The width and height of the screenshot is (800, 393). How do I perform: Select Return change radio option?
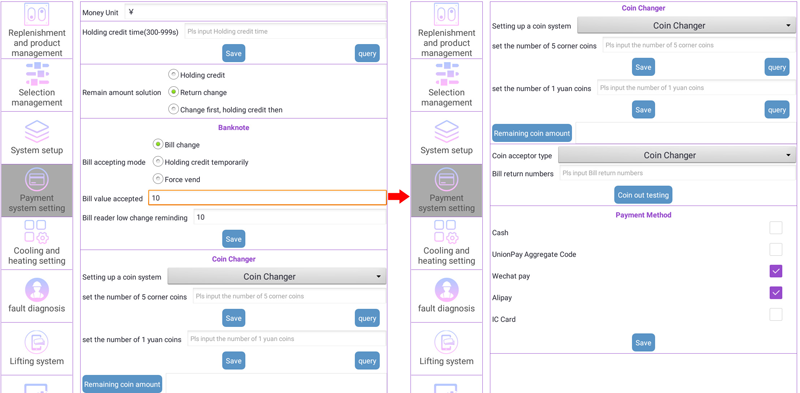(x=173, y=92)
